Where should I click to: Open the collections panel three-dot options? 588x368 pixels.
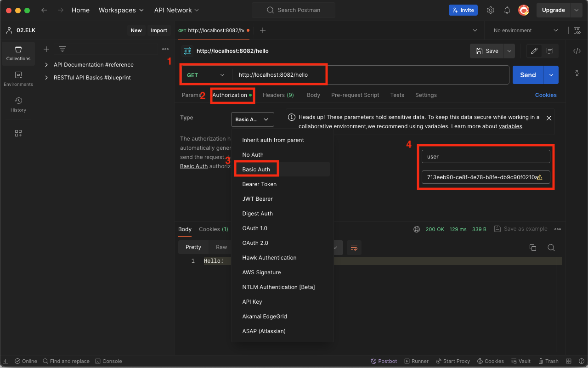click(x=165, y=49)
